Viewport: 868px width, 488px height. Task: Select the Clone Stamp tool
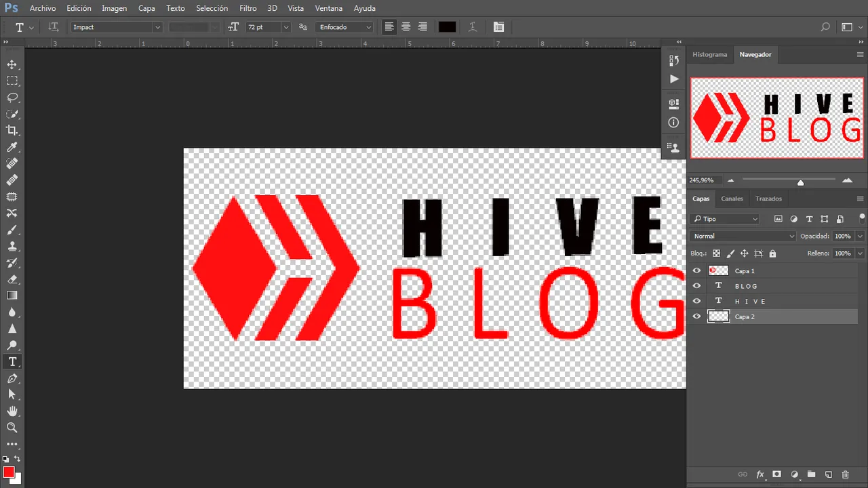(x=12, y=246)
